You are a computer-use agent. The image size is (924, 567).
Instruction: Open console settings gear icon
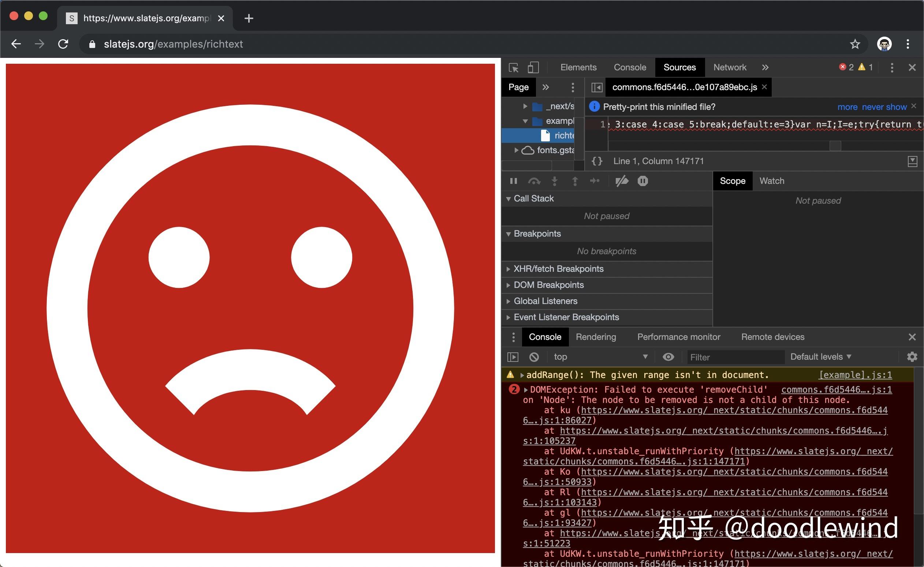(x=912, y=357)
